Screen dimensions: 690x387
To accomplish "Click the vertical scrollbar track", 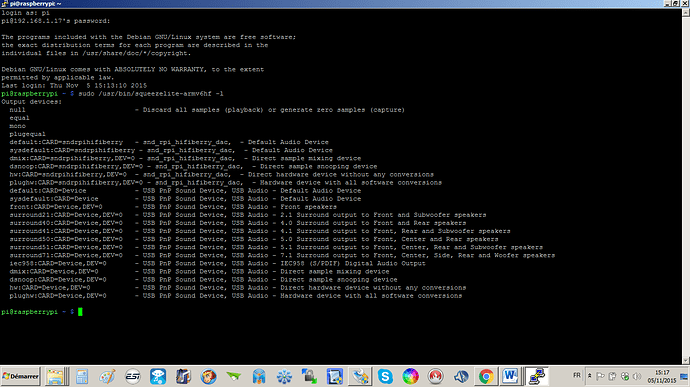I will pos(686,186).
